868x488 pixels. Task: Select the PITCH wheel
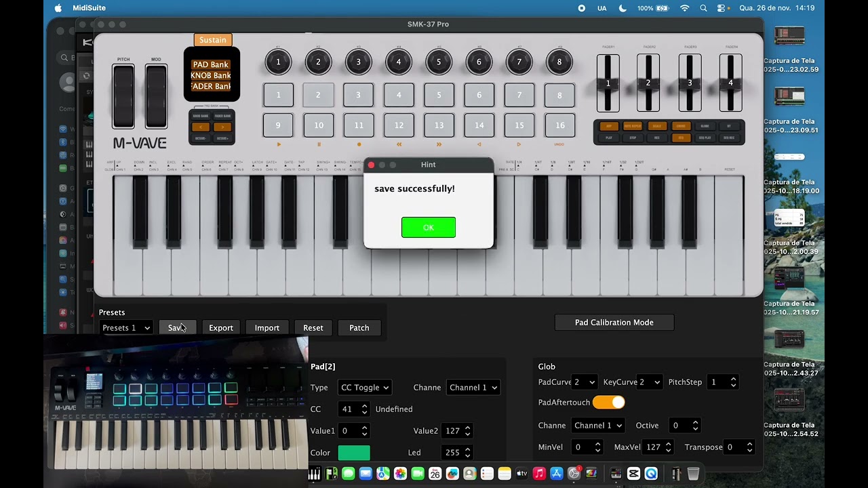coord(123,97)
